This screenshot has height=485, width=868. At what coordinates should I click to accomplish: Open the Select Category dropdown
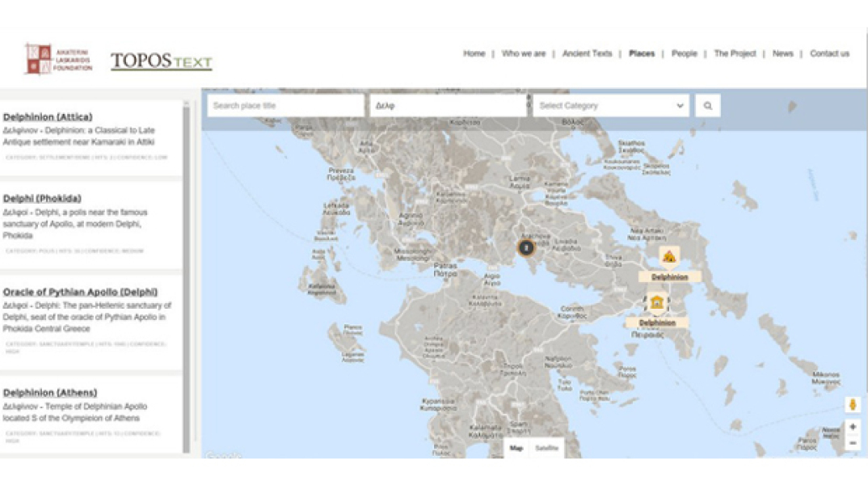(610, 106)
